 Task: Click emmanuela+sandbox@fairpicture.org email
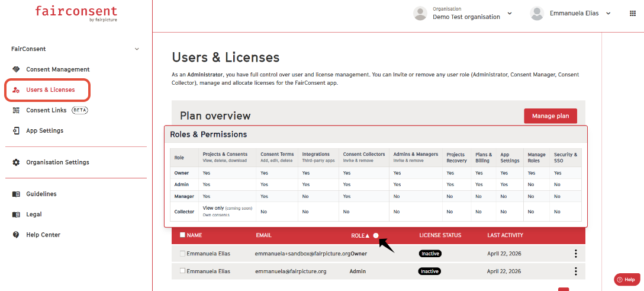click(302, 254)
